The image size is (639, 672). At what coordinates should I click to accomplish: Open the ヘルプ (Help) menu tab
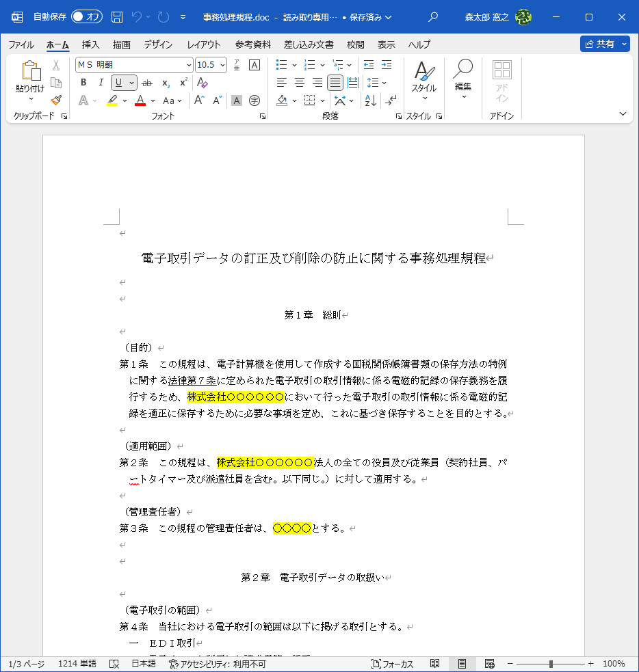[418, 44]
